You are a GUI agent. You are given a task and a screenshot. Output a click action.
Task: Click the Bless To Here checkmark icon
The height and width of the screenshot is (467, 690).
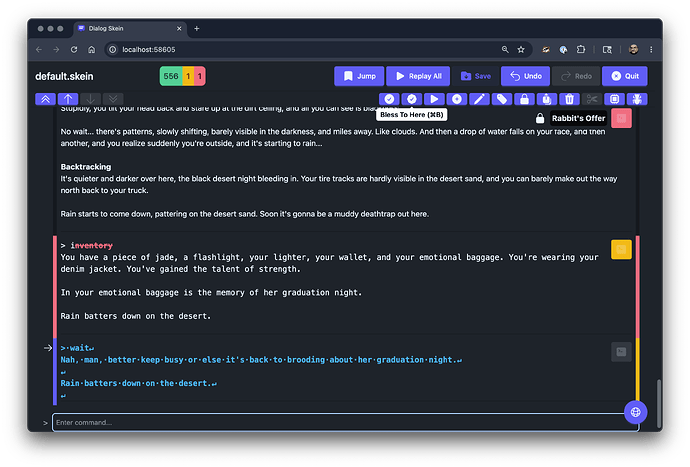click(412, 99)
